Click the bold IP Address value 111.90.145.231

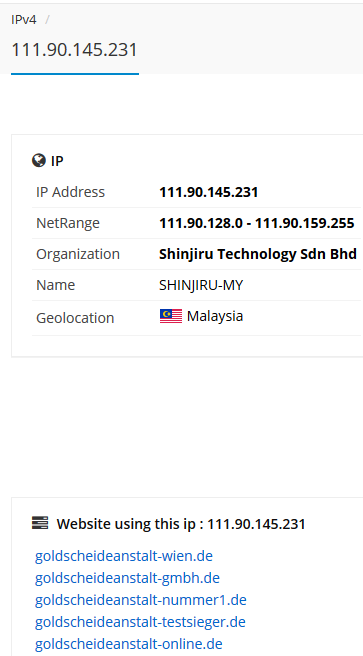(209, 192)
